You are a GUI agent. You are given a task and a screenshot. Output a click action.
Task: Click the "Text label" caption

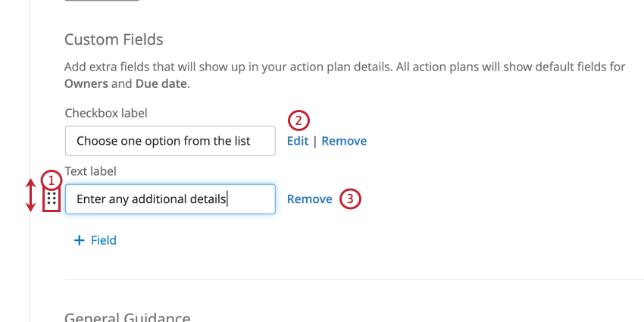pos(89,171)
